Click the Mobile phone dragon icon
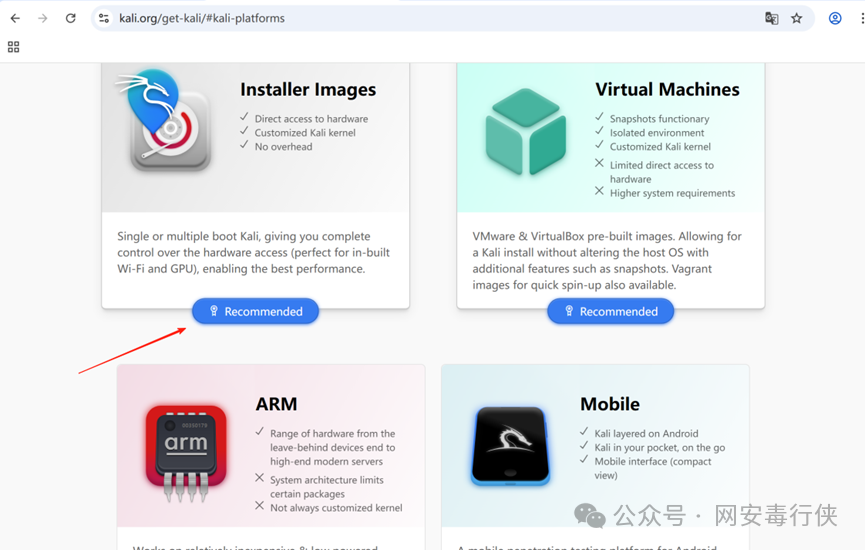The image size is (865, 550). [510, 446]
